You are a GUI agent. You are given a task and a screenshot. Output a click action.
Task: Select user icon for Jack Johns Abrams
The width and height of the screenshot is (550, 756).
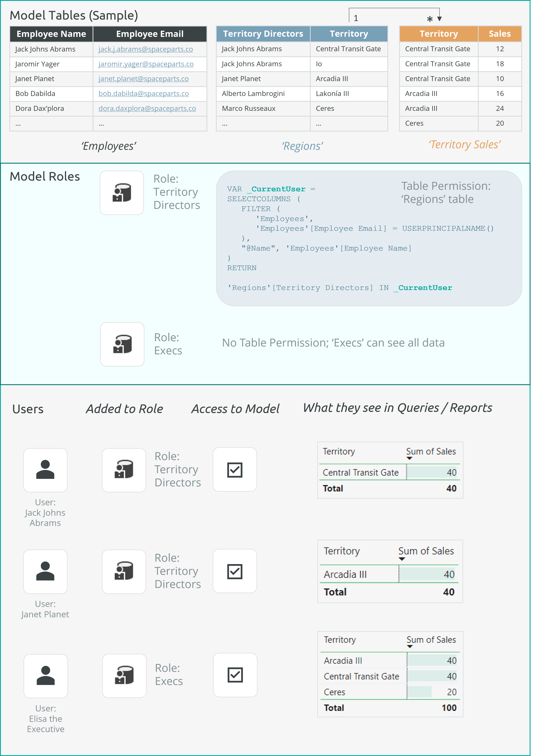45,470
